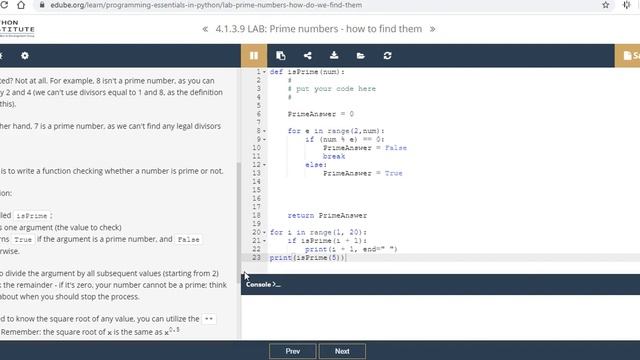Click the '**' operator code in instructions

(209, 319)
